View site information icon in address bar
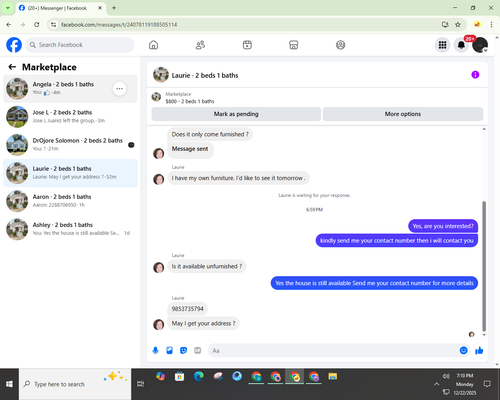The height and width of the screenshot is (400, 500). pyautogui.click(x=53, y=24)
